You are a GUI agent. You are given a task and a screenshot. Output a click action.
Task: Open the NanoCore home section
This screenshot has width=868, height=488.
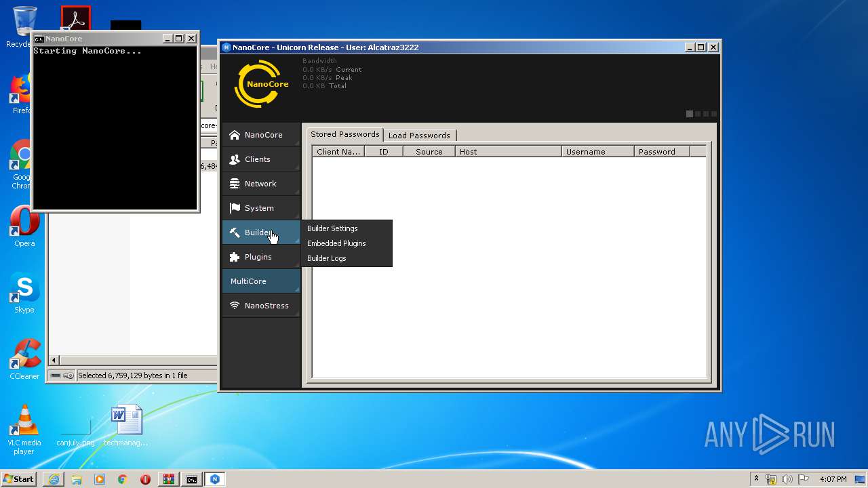tap(261, 135)
